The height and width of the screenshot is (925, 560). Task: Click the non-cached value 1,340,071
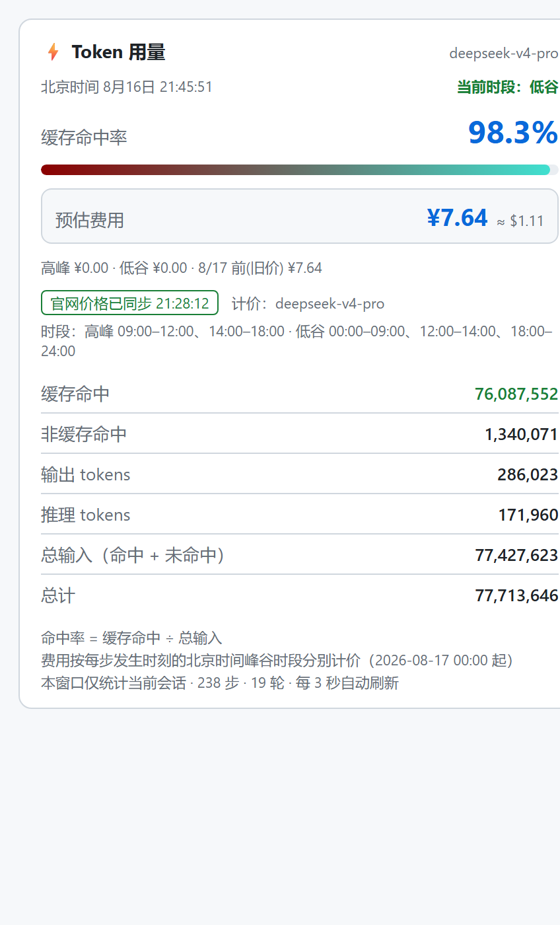(521, 435)
